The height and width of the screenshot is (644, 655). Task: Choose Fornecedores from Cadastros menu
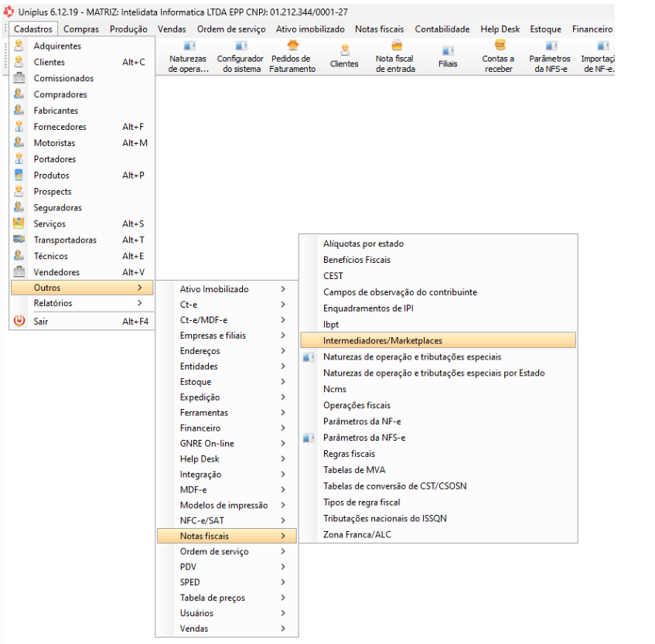[60, 127]
